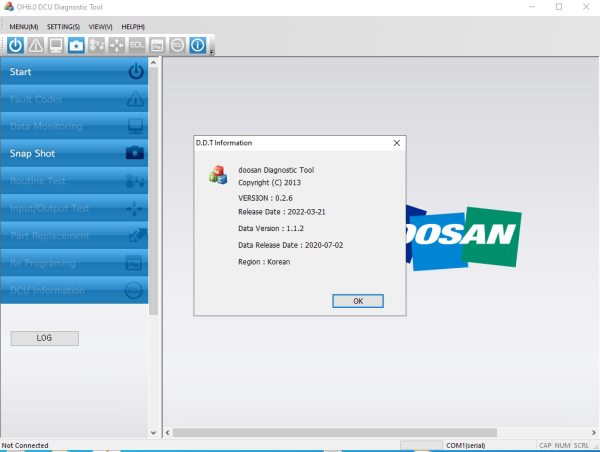
Task: Open the SETTING(S) menu
Action: click(64, 27)
